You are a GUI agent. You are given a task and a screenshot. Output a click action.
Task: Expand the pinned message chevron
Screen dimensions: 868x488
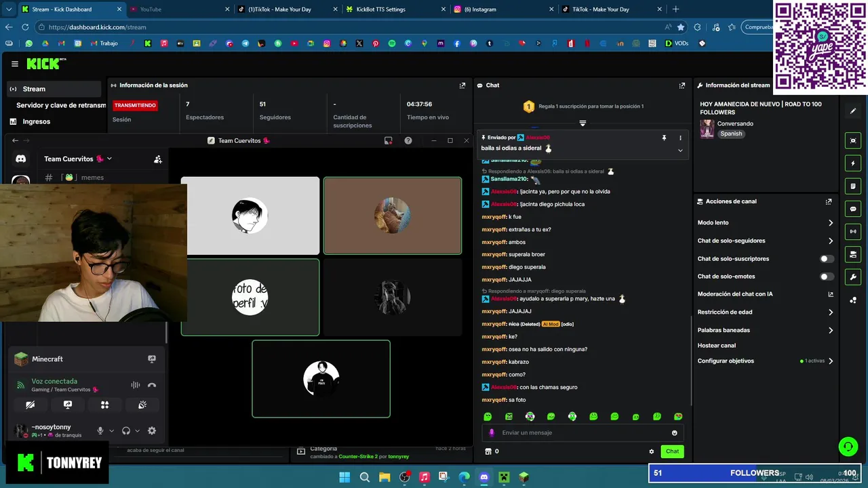coord(680,150)
